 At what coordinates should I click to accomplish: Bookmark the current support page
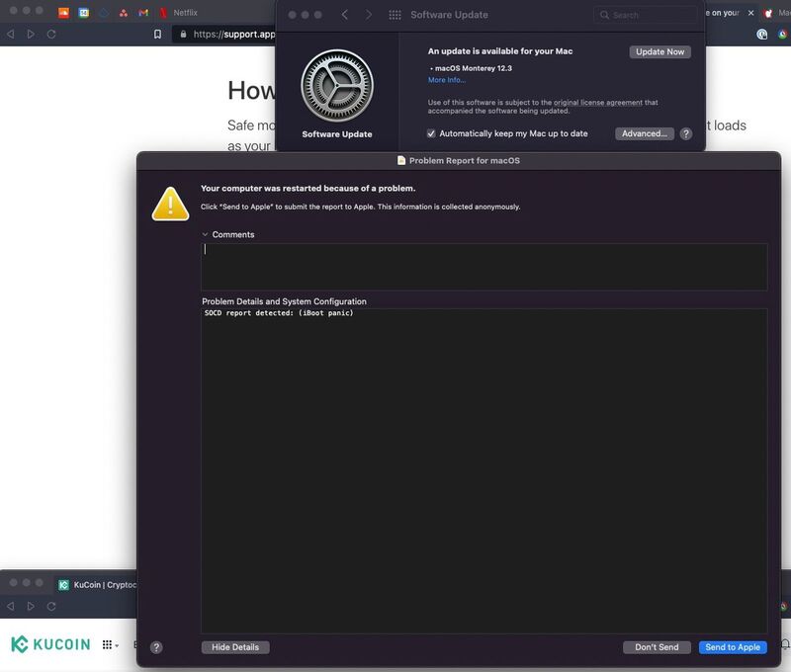tap(157, 35)
